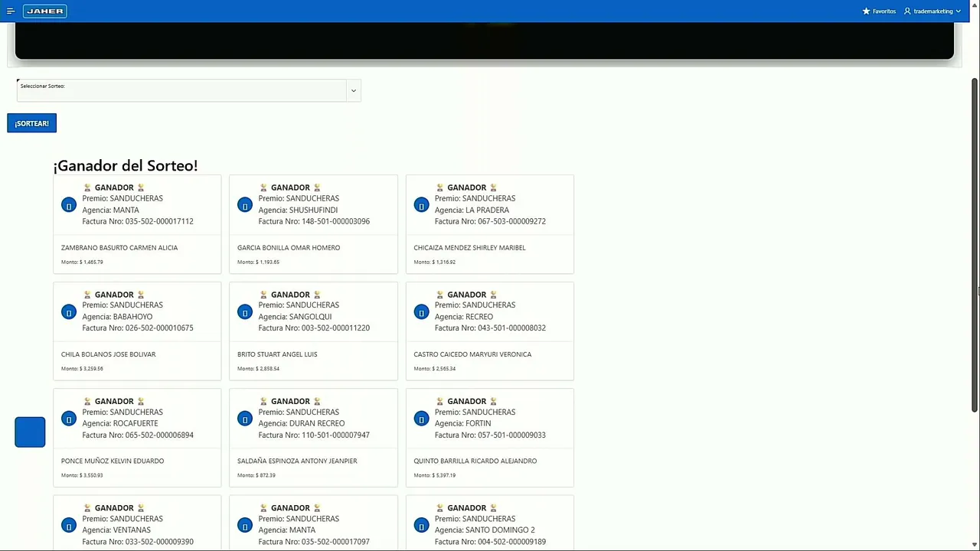Click blue icon on BRITO STUART card
Screen dimensions: 980x551
click(245, 311)
